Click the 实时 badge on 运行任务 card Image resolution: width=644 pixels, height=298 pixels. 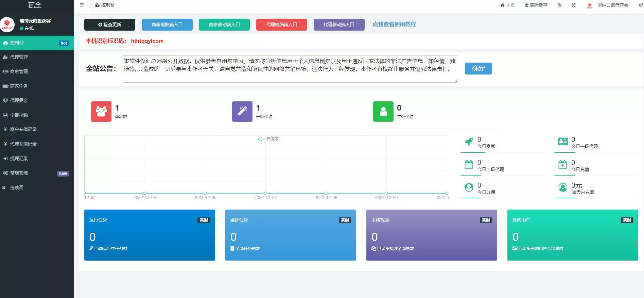point(204,220)
